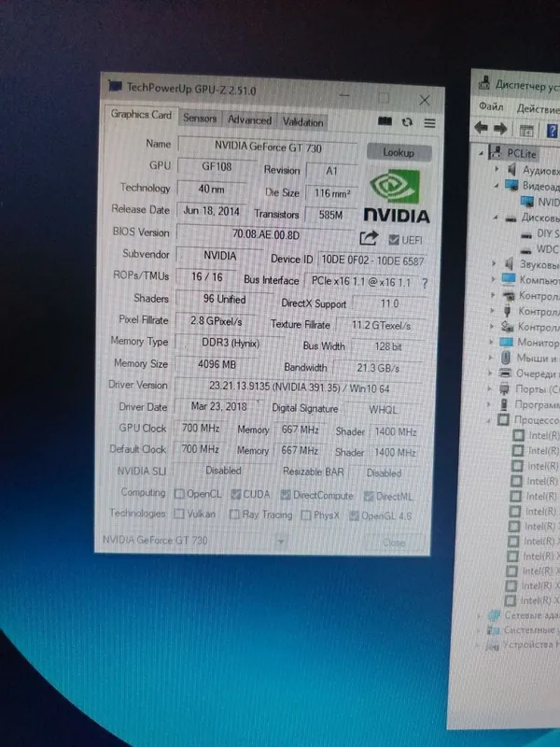Viewport: 560px width, 747px height.
Task: Expand the Монитор... tree node
Action: coord(491,342)
